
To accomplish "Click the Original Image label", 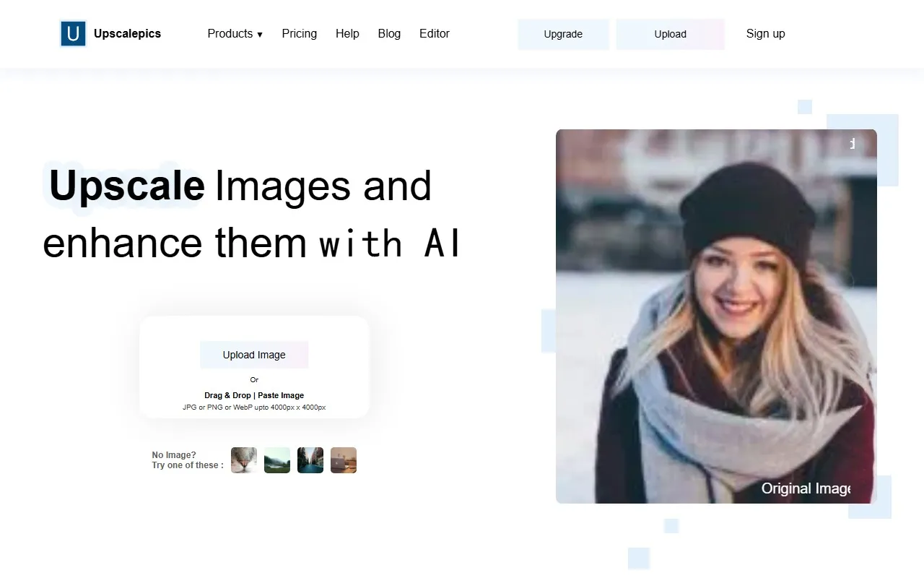I will point(806,488).
